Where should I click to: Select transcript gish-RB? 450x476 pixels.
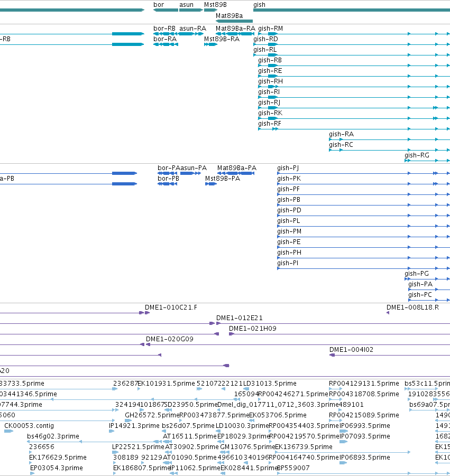270,60
